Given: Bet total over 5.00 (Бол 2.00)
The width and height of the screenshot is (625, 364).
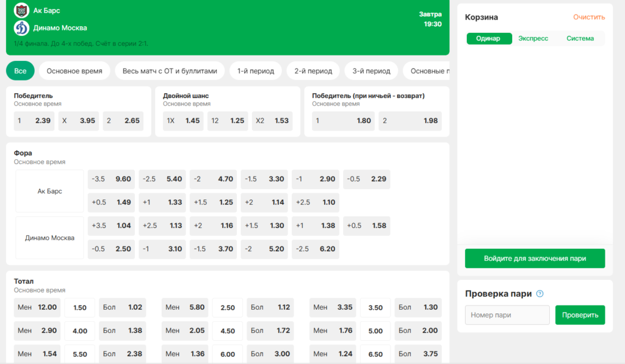Looking at the screenshot, I should point(418,330).
